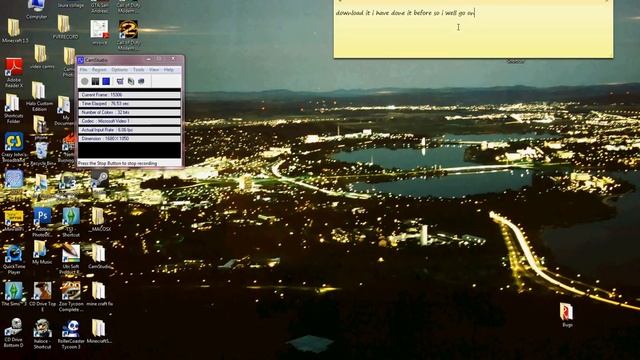Click the 'Dimension' row in CamStudio
Image resolution: width=640 pixels, height=360 pixels.
[x=129, y=139]
